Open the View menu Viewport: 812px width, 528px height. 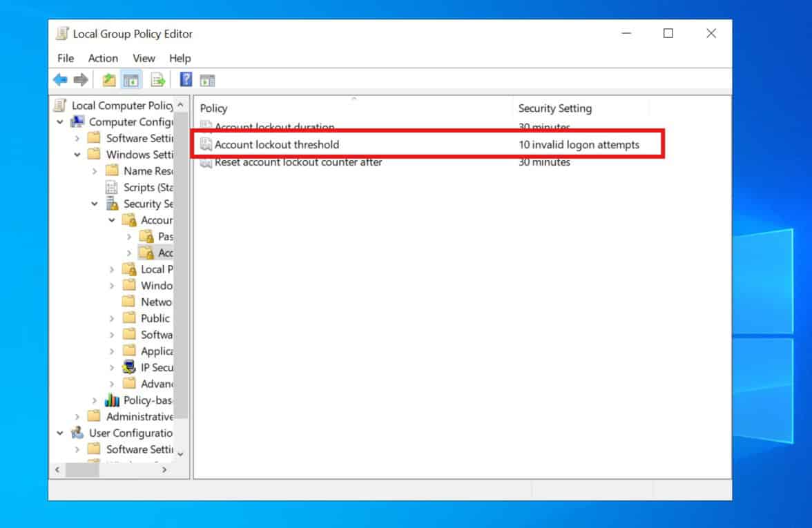pos(144,58)
